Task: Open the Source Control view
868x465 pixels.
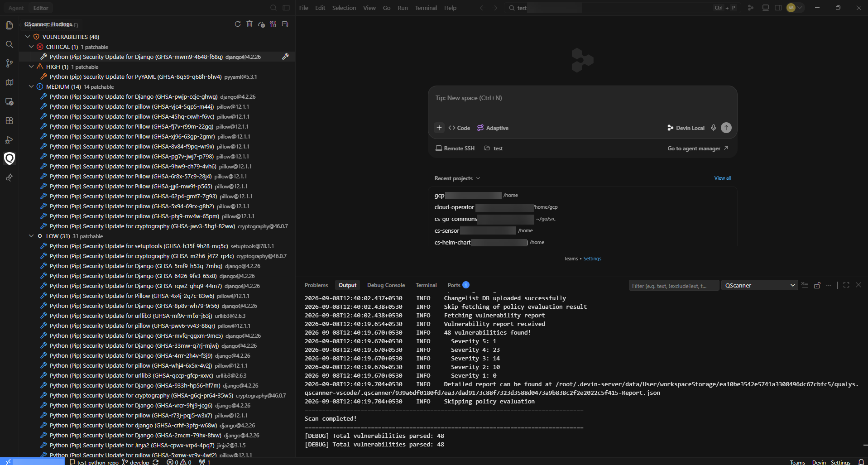Action: [x=9, y=63]
